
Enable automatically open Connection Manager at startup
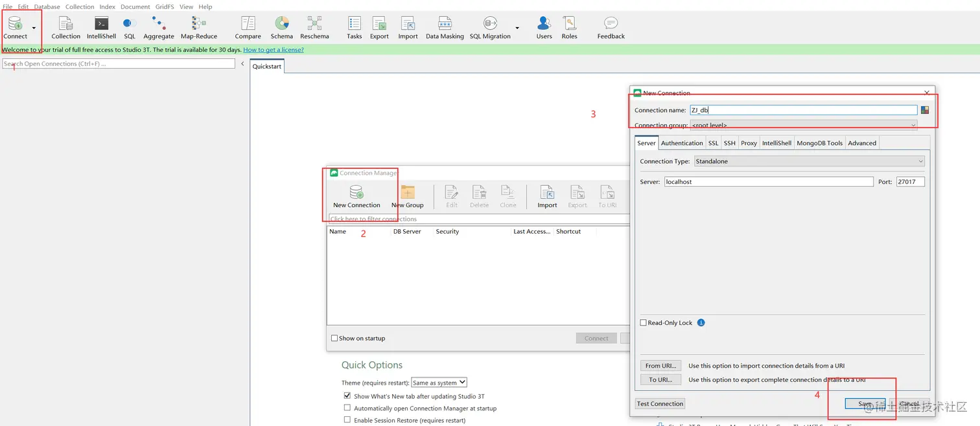(347, 408)
